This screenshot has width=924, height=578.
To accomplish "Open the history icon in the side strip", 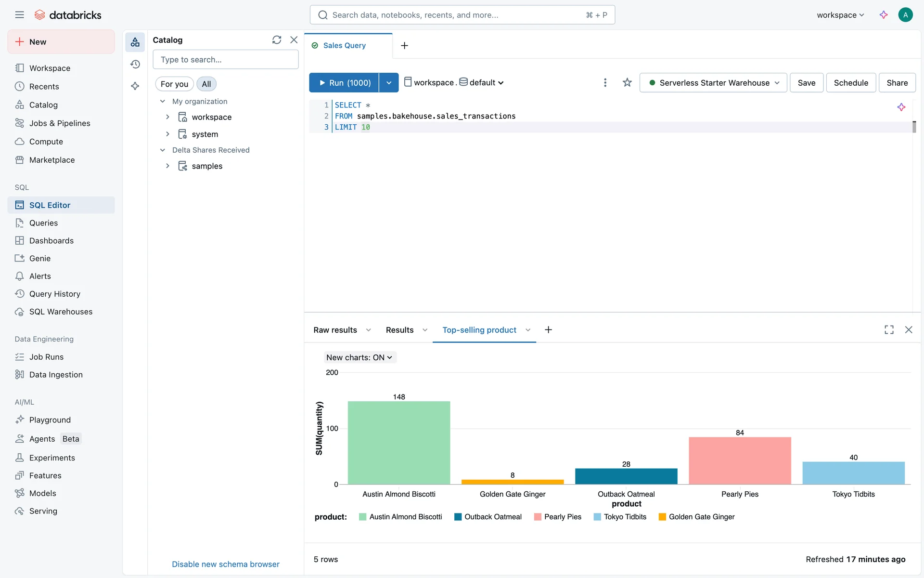I will click(135, 64).
